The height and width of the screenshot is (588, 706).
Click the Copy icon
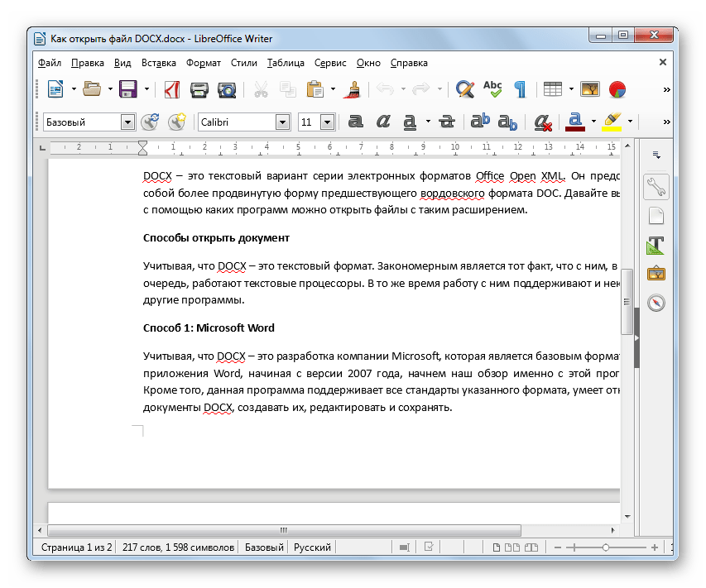[288, 89]
